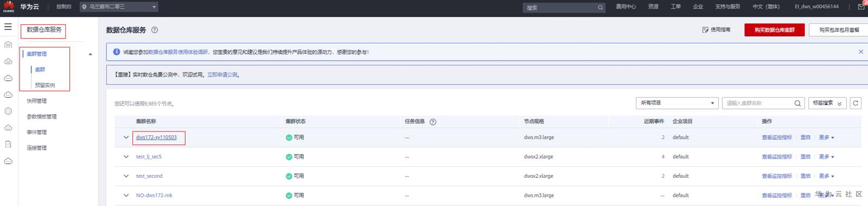
Task: Open 费用中心 in top bar
Action: pos(626,7)
